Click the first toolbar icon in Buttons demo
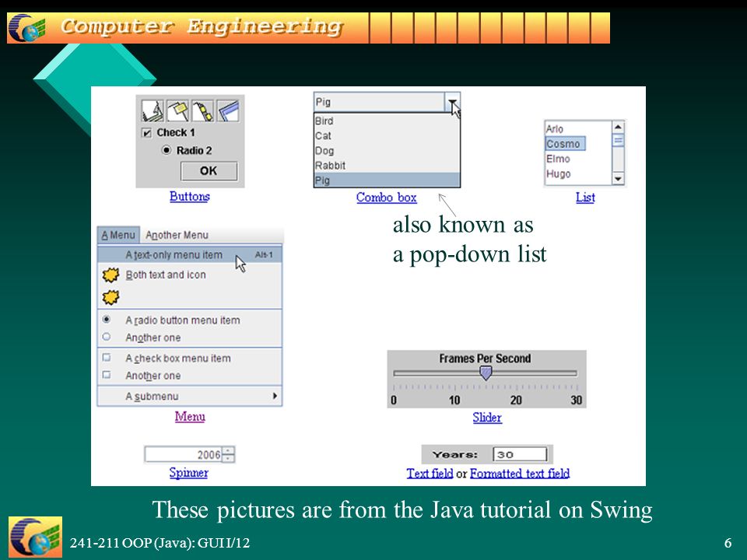Image resolution: width=747 pixels, height=560 pixels. pos(153,110)
